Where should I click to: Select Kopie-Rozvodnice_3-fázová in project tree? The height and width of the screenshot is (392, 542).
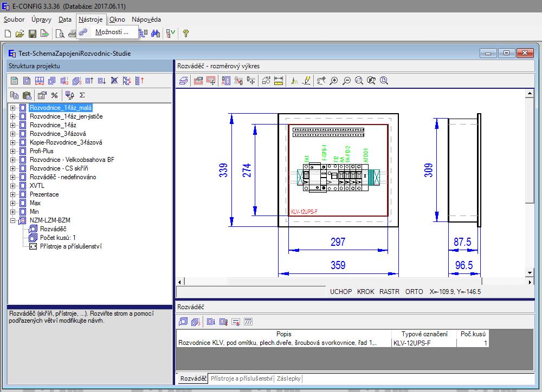click(66, 142)
